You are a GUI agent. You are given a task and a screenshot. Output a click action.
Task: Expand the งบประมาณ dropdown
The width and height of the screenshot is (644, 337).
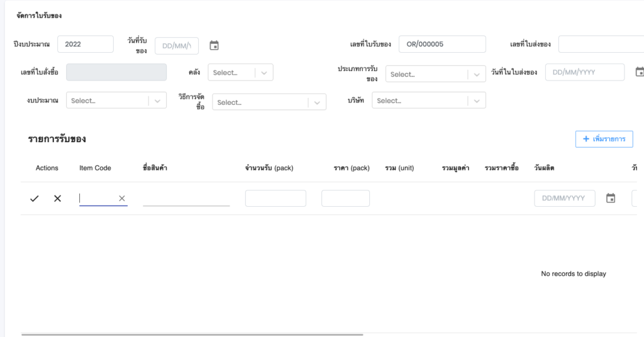coord(157,101)
